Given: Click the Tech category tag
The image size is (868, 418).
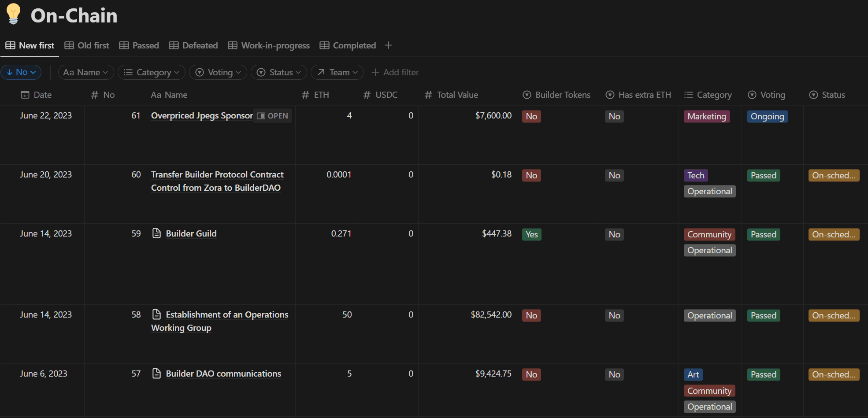Looking at the screenshot, I should coord(696,175).
